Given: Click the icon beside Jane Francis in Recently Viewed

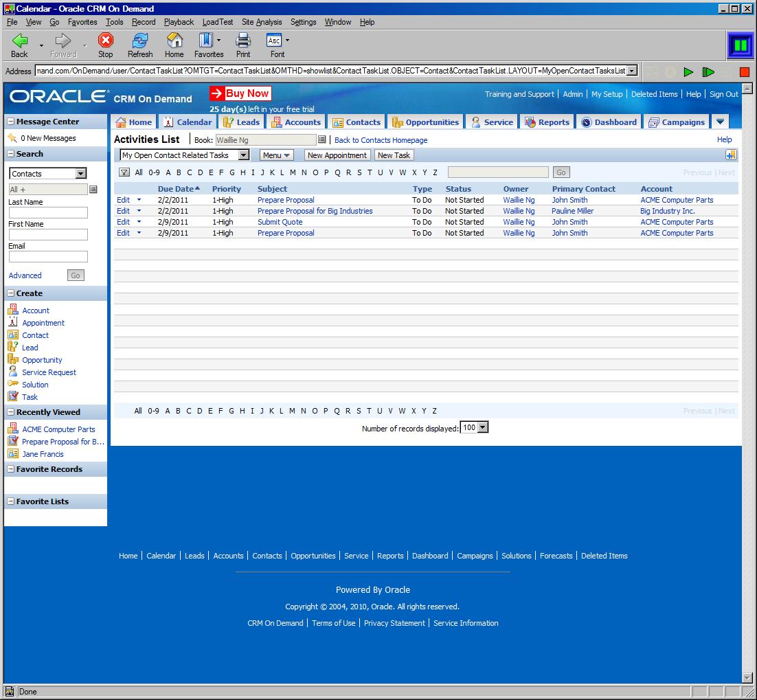Looking at the screenshot, I should coord(13,454).
